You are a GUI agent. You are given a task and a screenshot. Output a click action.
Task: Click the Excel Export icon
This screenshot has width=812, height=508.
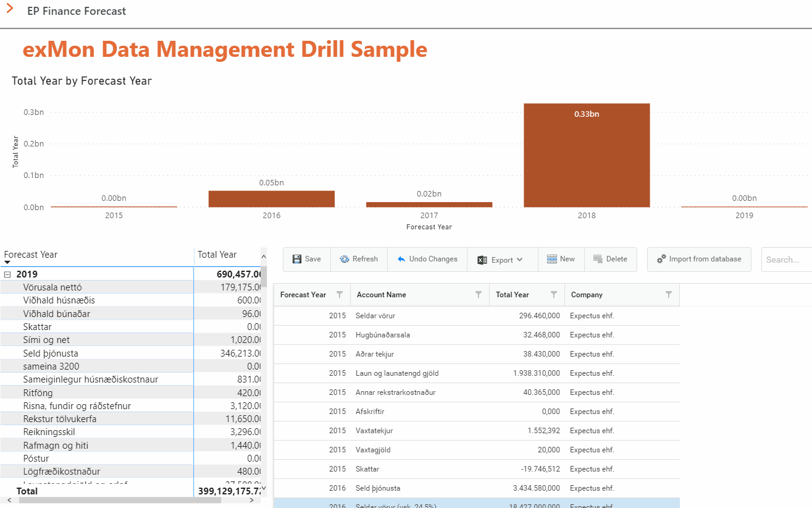482,260
